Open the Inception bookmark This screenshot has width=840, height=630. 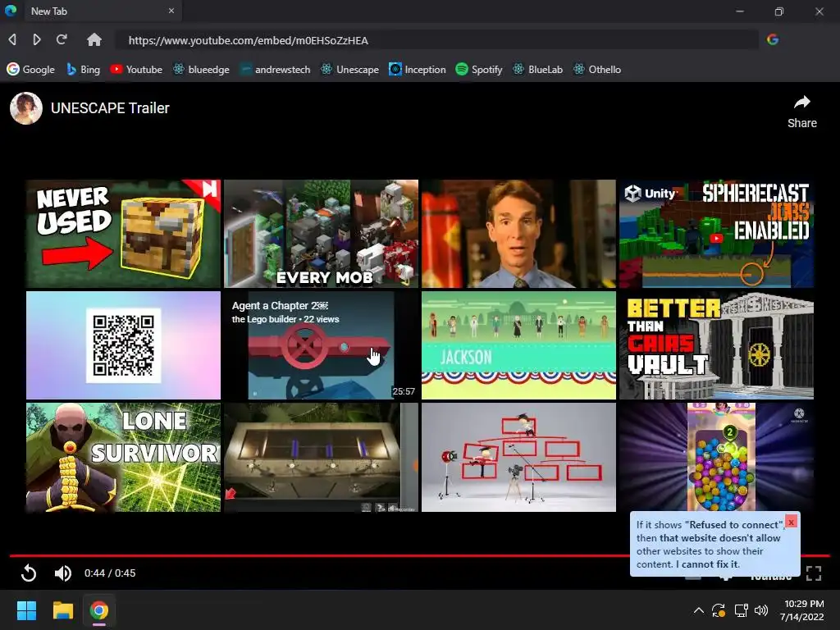[x=418, y=69]
